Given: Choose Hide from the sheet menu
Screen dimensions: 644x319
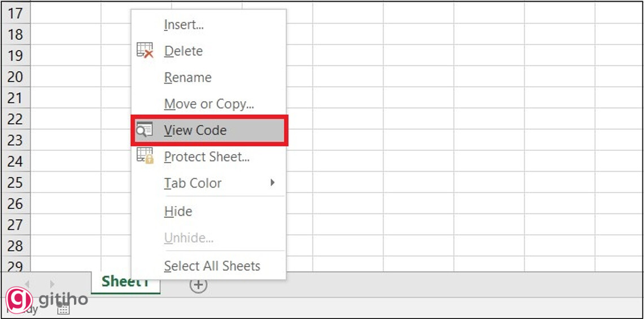Looking at the screenshot, I should point(178,212).
